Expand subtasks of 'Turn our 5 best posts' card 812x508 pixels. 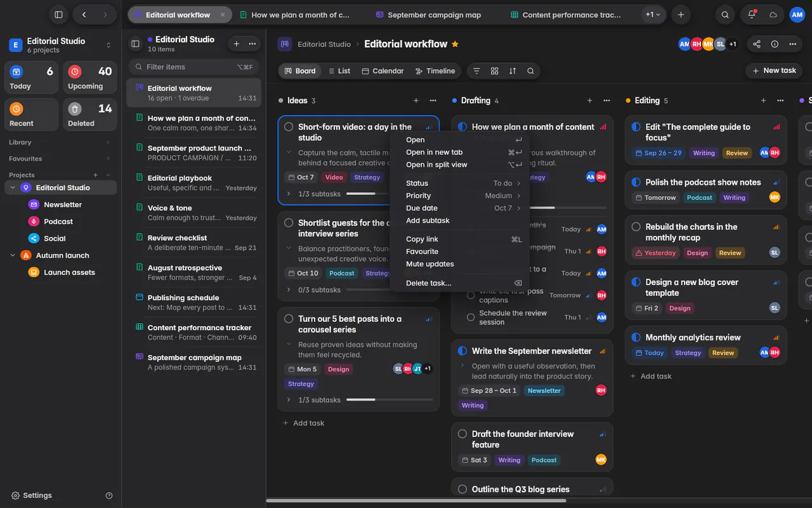tap(289, 400)
